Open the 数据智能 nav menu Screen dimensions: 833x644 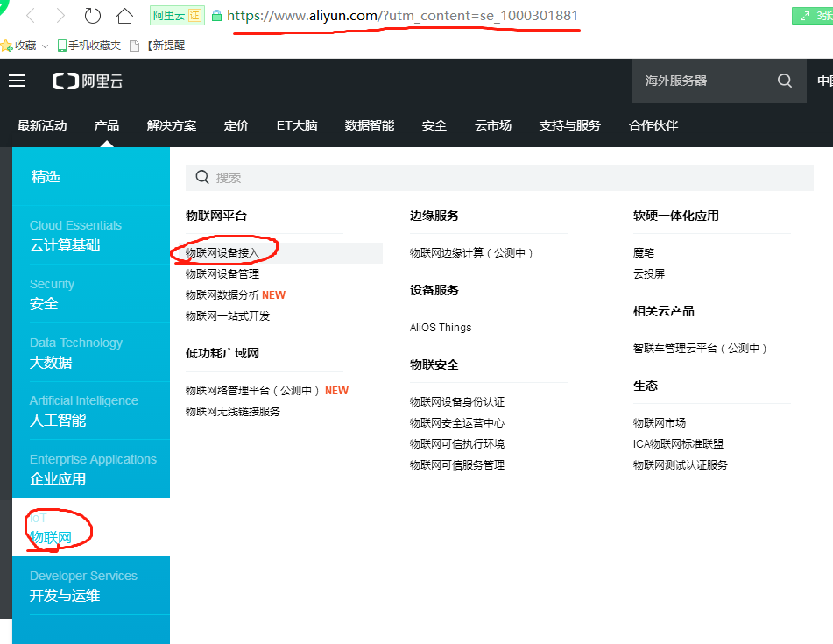tap(370, 125)
